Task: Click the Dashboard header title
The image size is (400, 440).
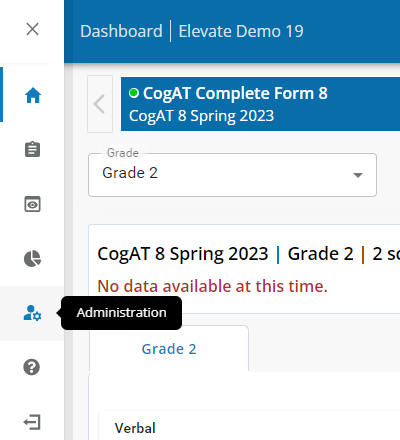Action: 121,31
